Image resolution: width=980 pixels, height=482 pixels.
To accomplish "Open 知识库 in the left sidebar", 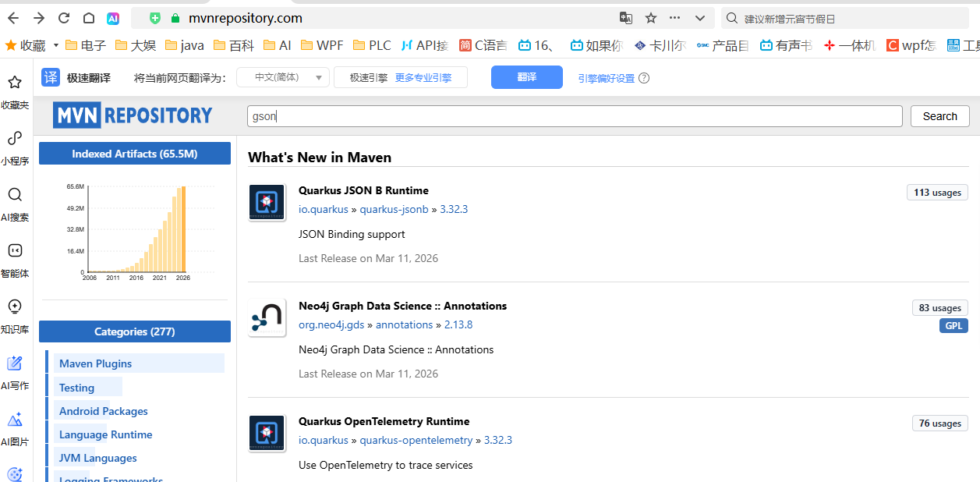I will point(15,317).
